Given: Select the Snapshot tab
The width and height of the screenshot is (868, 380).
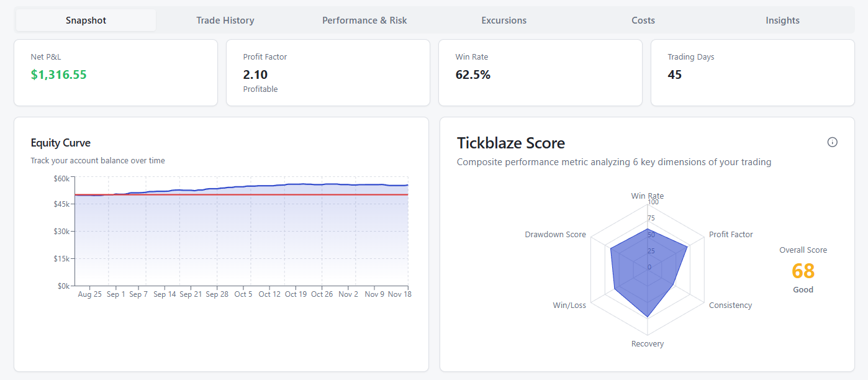Looking at the screenshot, I should coord(86,20).
